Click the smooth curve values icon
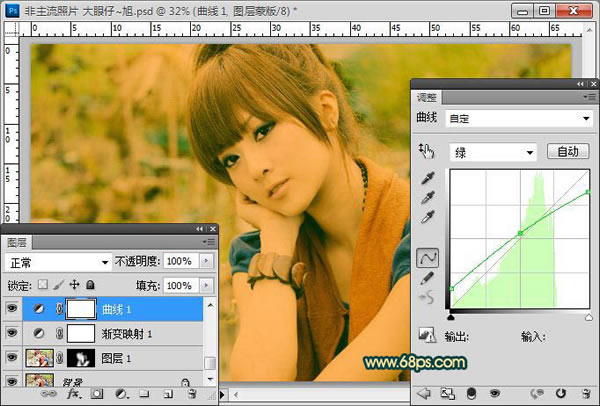Viewport: 600px width, 406px height. click(x=427, y=297)
